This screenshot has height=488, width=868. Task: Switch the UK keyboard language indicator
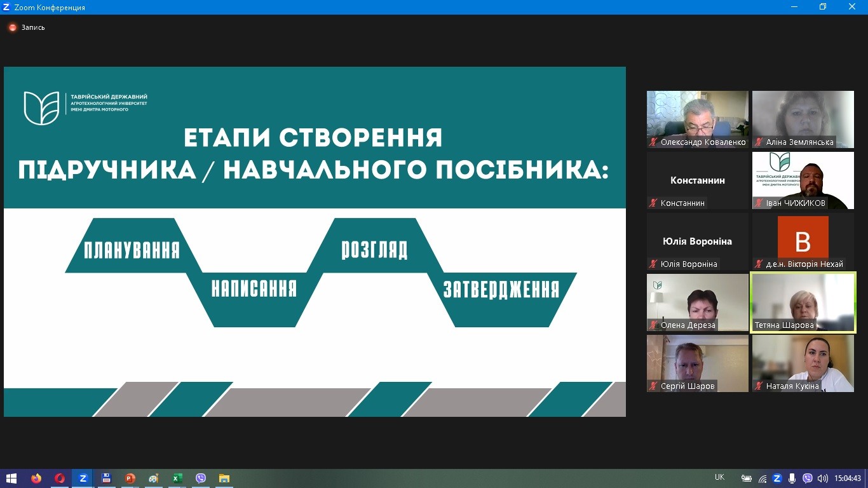click(719, 477)
